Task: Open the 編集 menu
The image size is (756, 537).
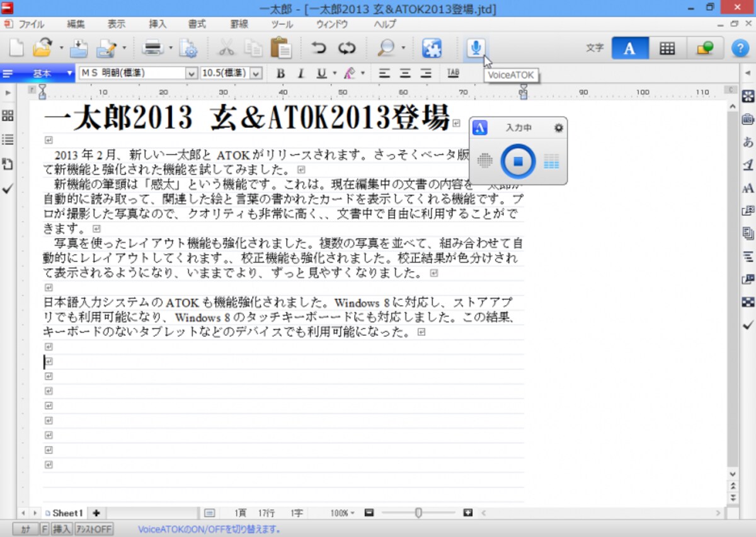Action: (76, 24)
